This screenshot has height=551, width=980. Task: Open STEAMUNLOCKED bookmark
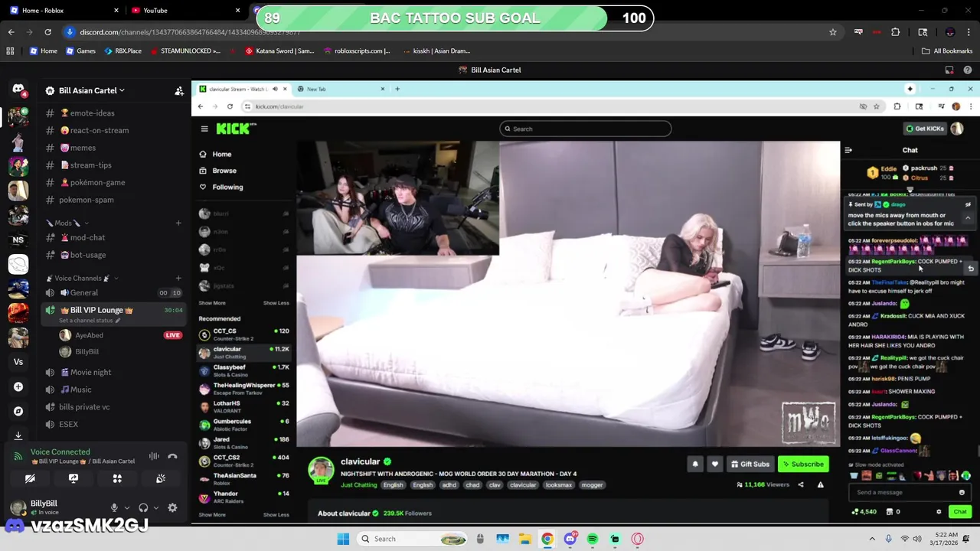pyautogui.click(x=185, y=51)
